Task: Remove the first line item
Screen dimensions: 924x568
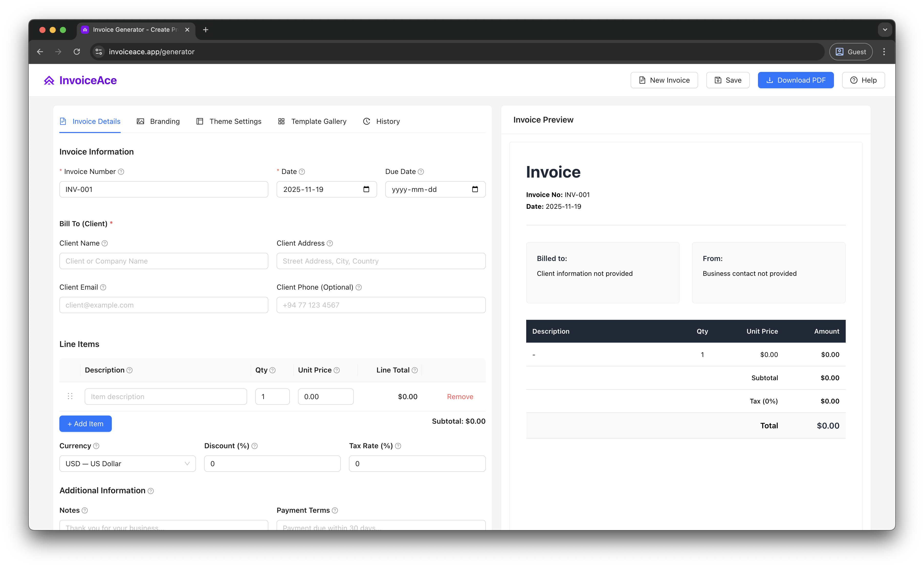Action: click(460, 396)
